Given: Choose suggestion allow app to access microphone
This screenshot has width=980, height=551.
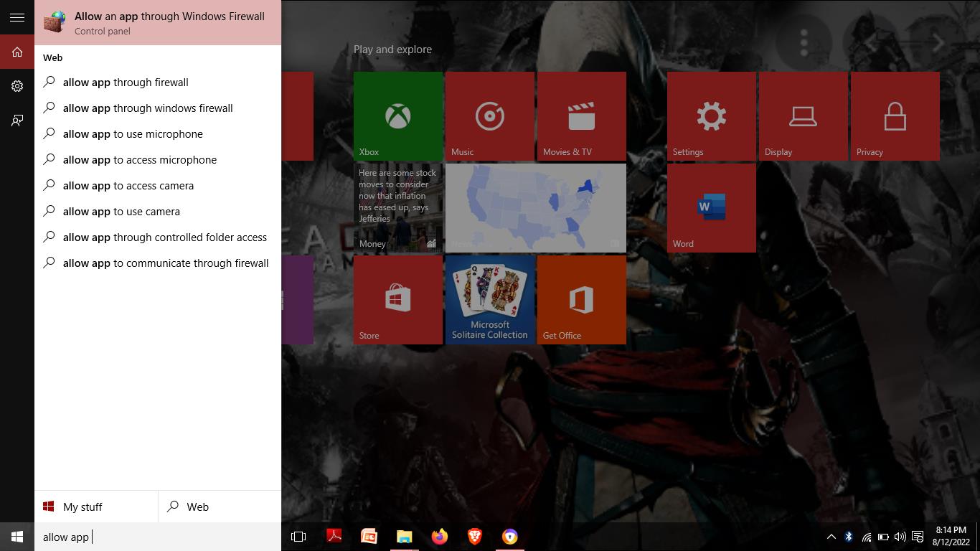Looking at the screenshot, I should [158, 160].
